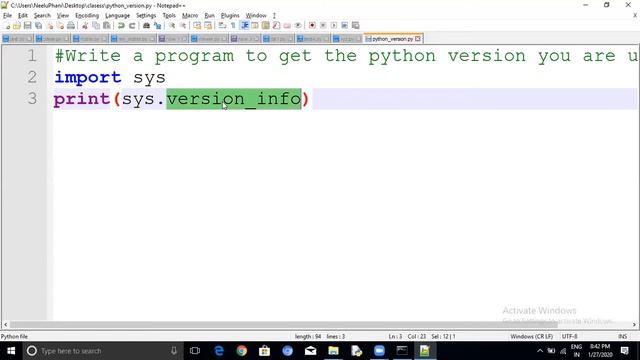Open the File menu
This screenshot has width=640, height=360.
[7, 16]
